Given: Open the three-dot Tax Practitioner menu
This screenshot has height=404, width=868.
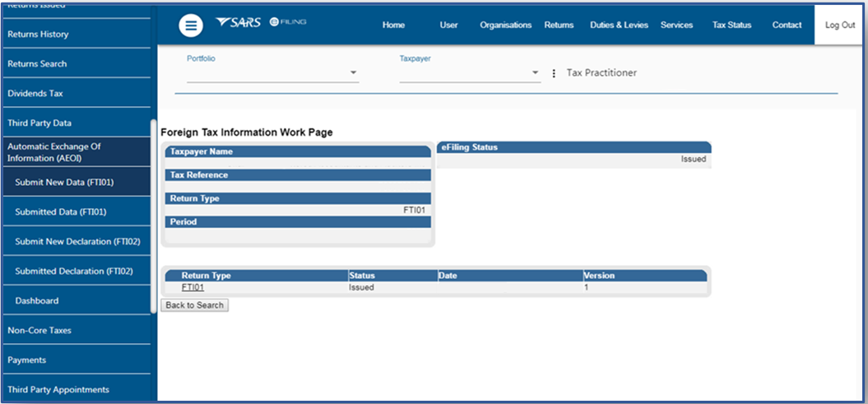Looking at the screenshot, I should coord(554,73).
